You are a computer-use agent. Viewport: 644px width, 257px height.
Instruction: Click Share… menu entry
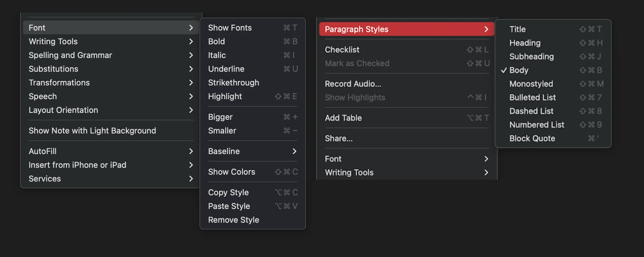(x=339, y=138)
